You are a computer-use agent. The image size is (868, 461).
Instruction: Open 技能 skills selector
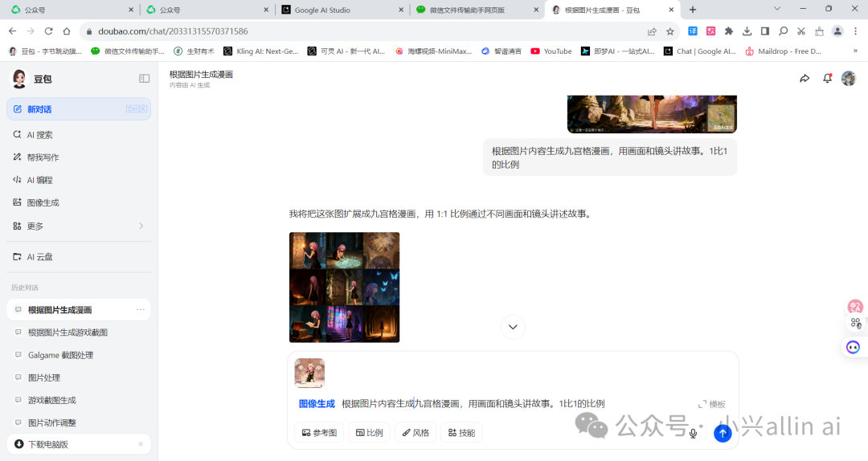pos(461,433)
